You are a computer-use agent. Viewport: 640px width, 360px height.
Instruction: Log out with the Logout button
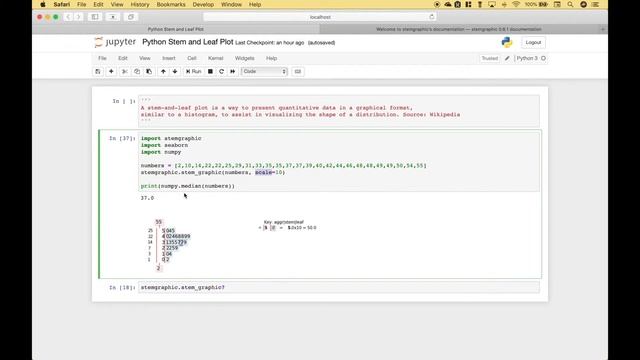[x=533, y=42]
